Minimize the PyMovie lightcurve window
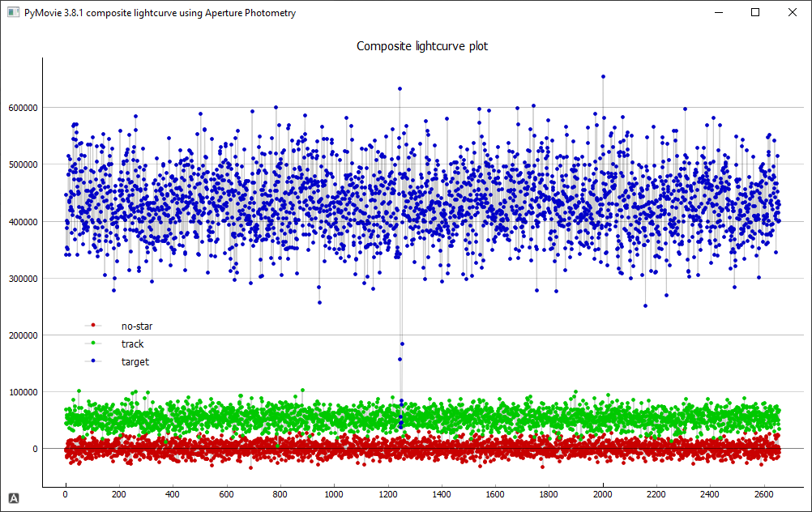This screenshot has height=512, width=812. tap(717, 13)
